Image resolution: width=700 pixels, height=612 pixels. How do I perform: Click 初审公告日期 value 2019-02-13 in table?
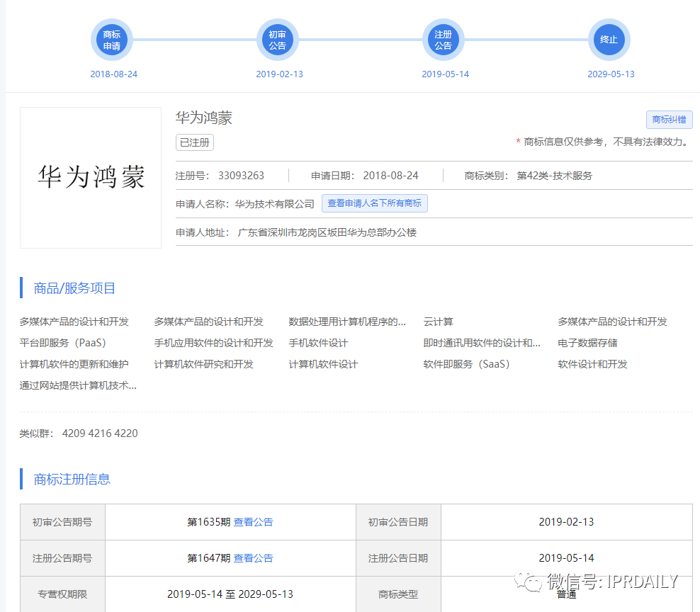[567, 522]
